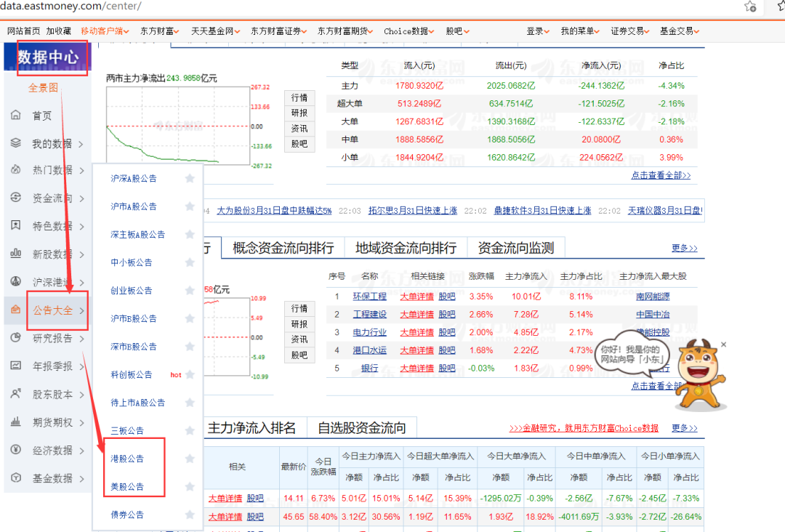785x532 pixels.
Task: Switch to 地域资金流向排行 tab
Action: click(406, 248)
